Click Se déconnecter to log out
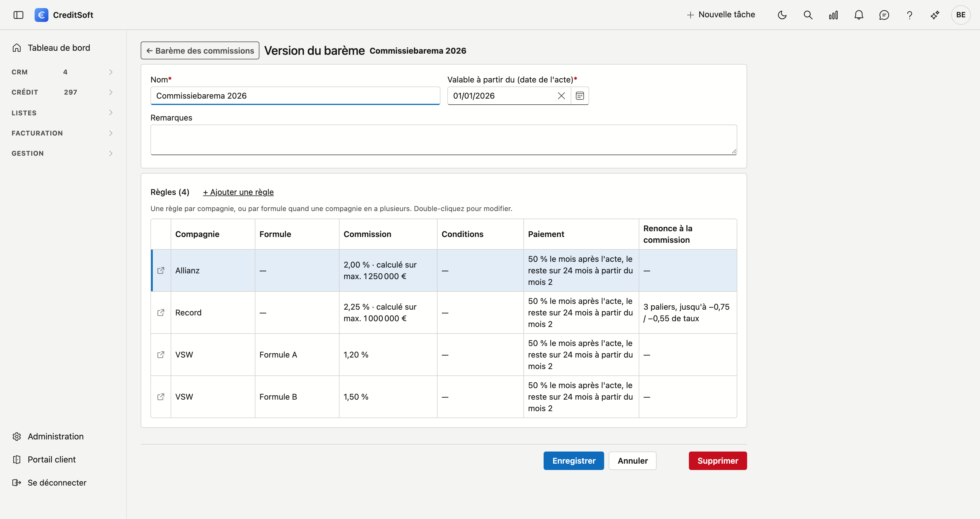 pyautogui.click(x=57, y=482)
